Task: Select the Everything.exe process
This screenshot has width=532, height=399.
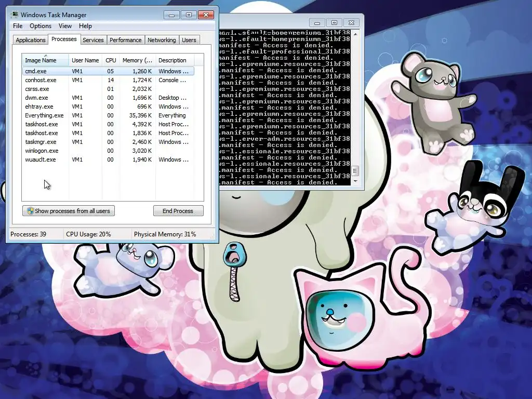Action: (x=108, y=115)
